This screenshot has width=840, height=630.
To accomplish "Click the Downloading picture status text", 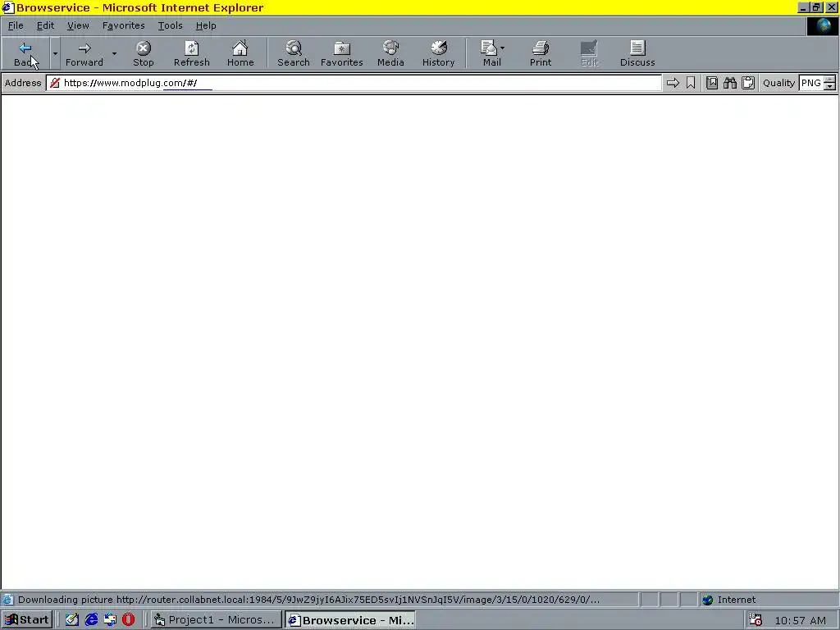I will tap(308, 600).
